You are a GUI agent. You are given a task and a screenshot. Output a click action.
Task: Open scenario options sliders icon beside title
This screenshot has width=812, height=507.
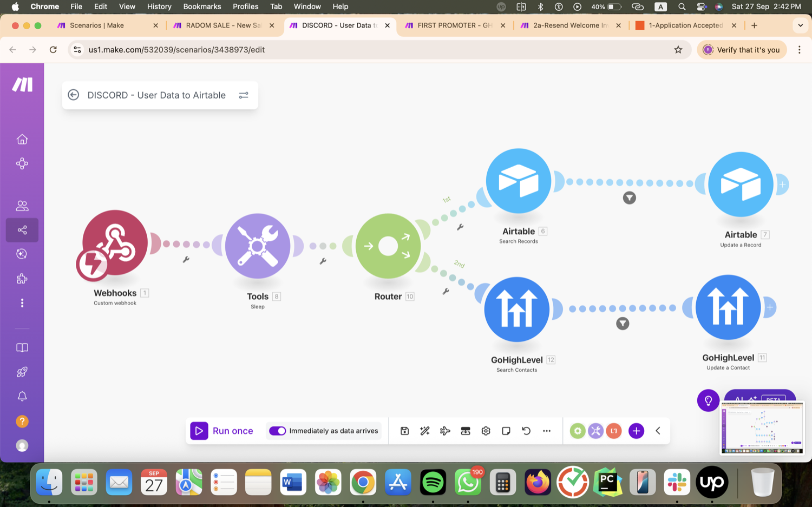(x=244, y=95)
